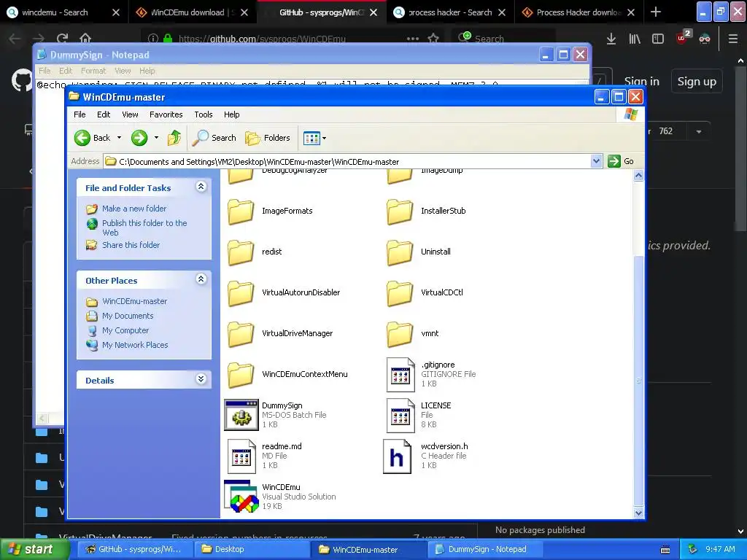The image size is (747, 560).
Task: Select the VirtualDriveManager folder icon
Action: 241,334
